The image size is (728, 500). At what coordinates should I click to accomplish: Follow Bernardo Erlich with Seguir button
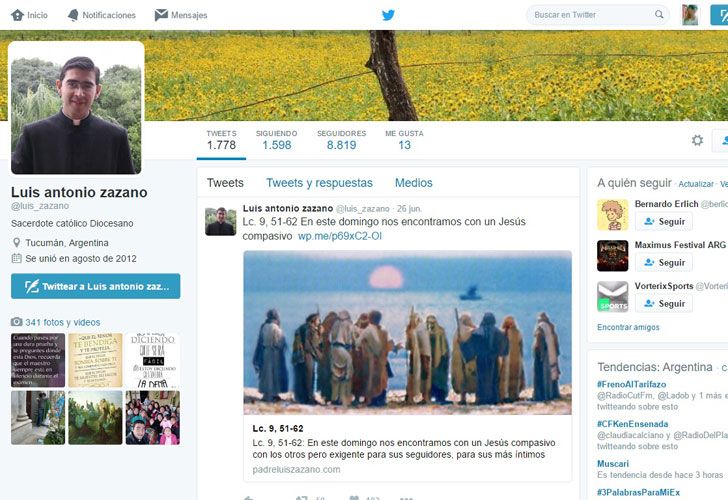point(663,221)
